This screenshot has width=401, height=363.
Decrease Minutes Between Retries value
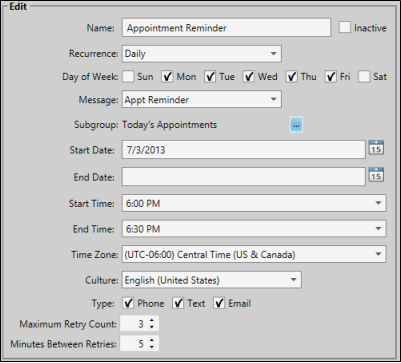(x=152, y=347)
